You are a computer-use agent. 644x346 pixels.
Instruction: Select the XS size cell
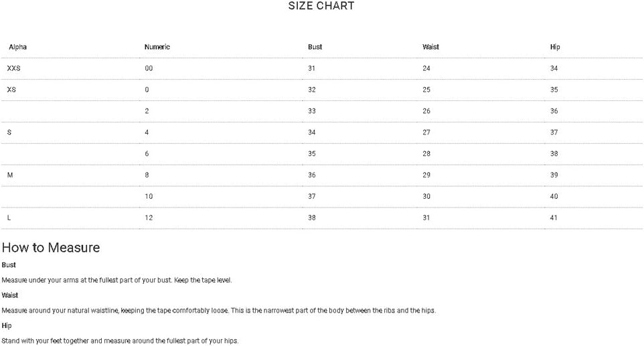tap(11, 90)
